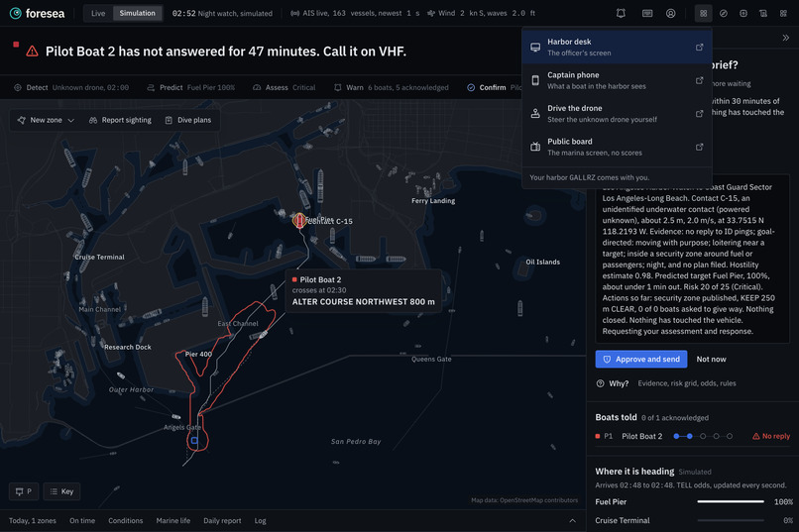Click the OpenStreetMap contributors attribution
Viewport: 799px width, 532px height.
coord(524,500)
